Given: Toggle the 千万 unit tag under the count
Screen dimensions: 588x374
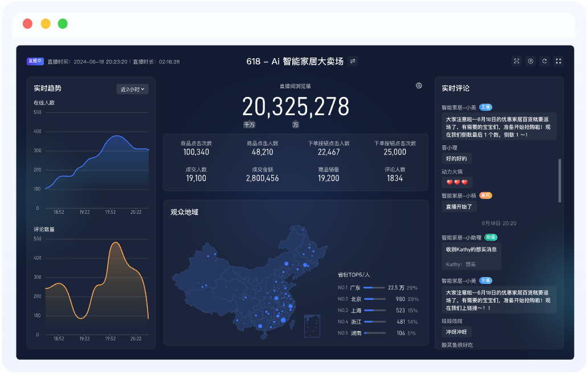Looking at the screenshot, I should (249, 124).
